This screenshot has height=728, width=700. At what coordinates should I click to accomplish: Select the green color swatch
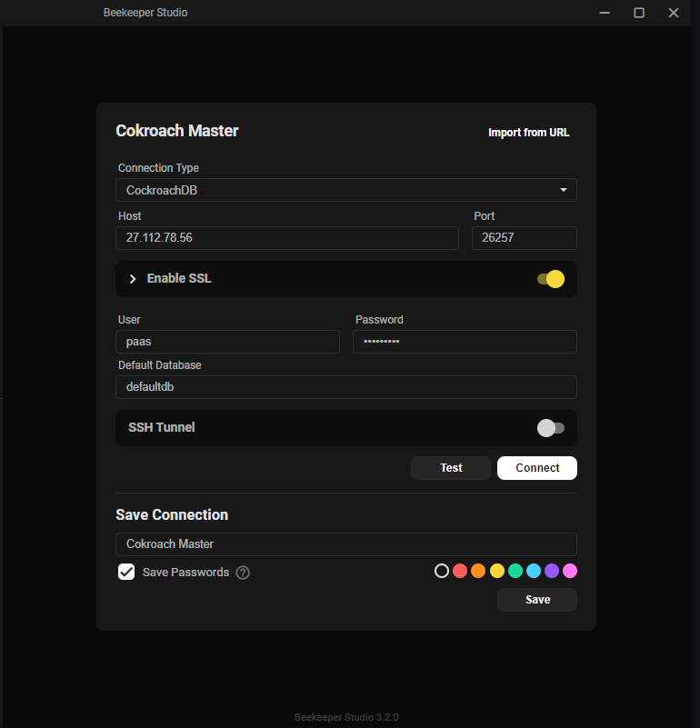coord(515,571)
